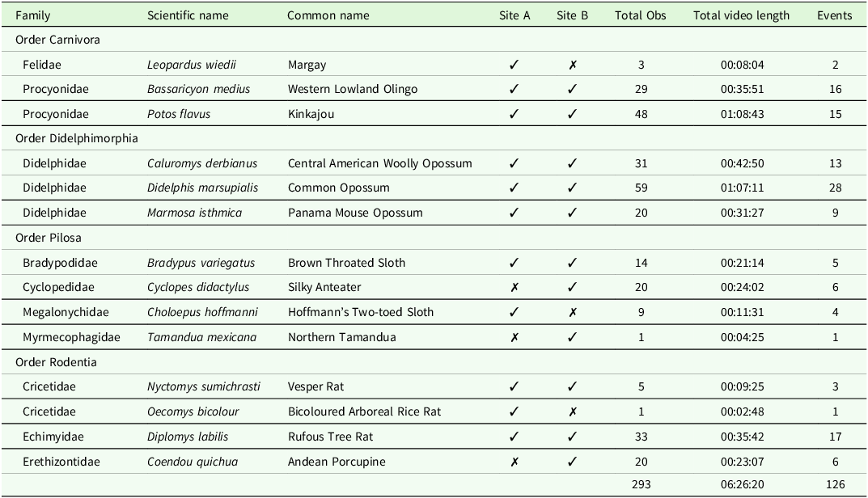Click Site A checkmark in the Kinkajou row
This screenshot has height=498, width=868.
pos(514,114)
